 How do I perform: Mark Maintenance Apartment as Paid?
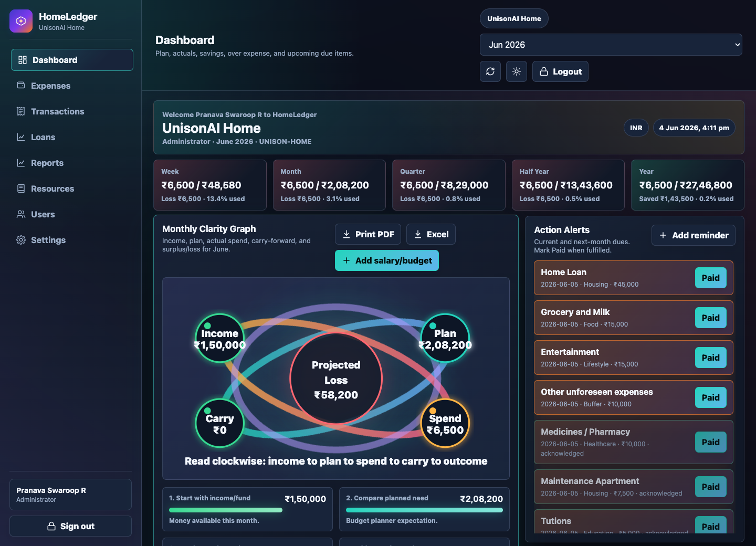tap(711, 487)
